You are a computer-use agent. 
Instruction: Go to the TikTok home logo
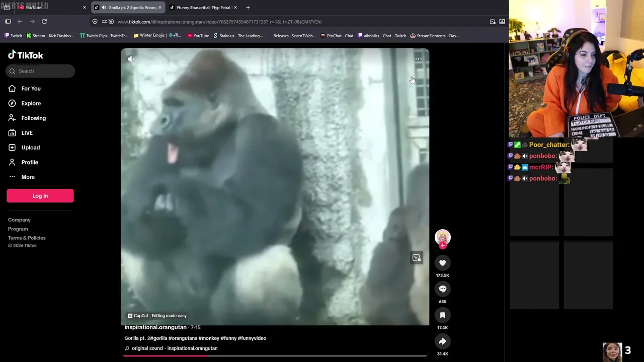tap(26, 55)
